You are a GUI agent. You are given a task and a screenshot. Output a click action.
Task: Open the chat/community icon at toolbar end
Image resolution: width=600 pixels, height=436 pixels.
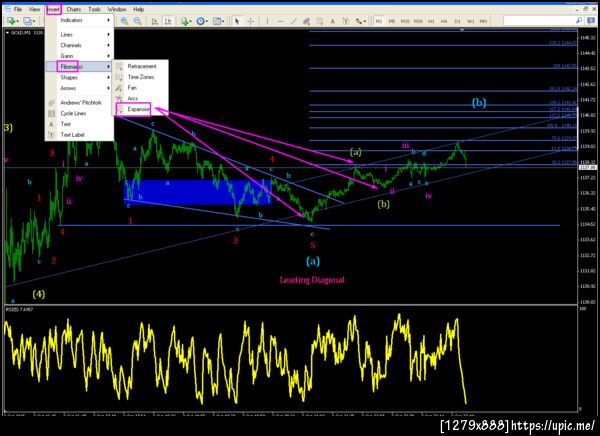pyautogui.click(x=591, y=20)
